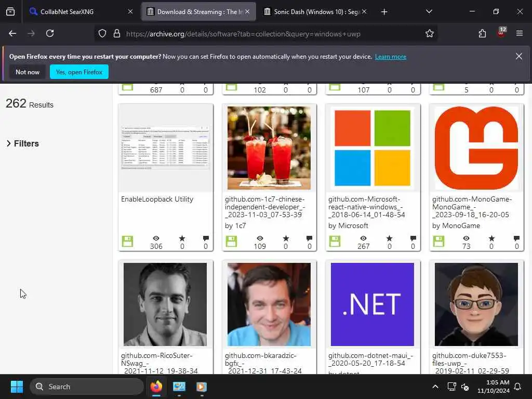532x399 pixels.
Task: Expand the Filters section
Action: 23,143
